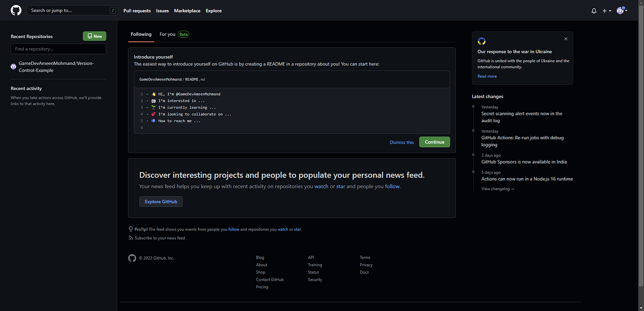Open the Version-Control-Example repository link
Image resolution: width=644 pixels, height=311 pixels.
(56, 67)
